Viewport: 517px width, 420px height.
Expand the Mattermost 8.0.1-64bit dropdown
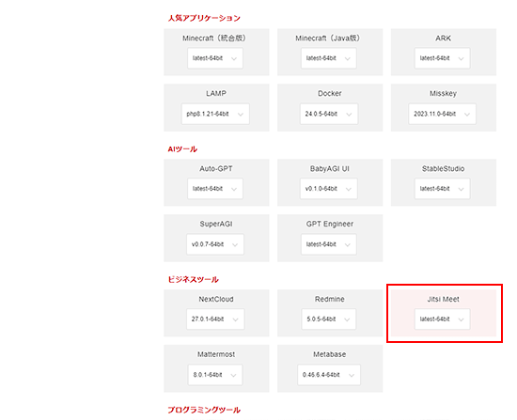[215, 375]
